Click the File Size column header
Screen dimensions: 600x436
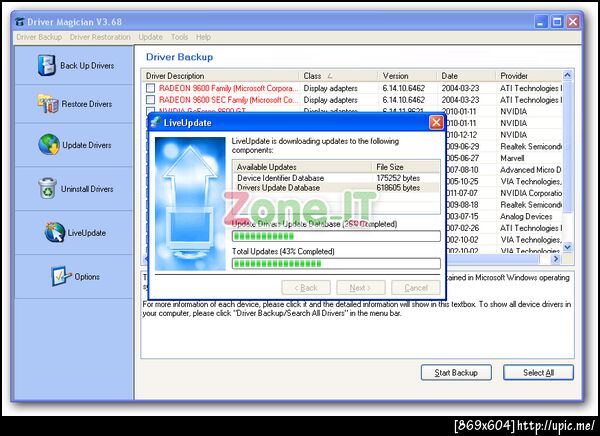406,167
